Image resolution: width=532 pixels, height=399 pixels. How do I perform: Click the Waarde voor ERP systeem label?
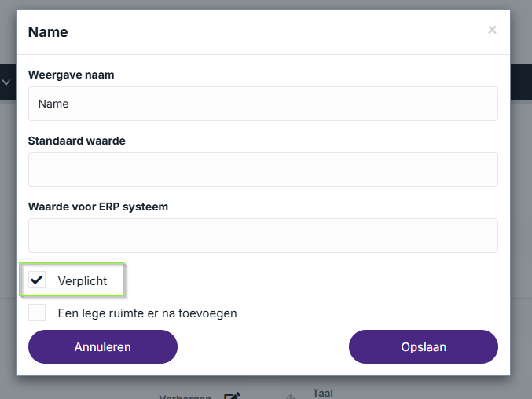[x=98, y=207]
